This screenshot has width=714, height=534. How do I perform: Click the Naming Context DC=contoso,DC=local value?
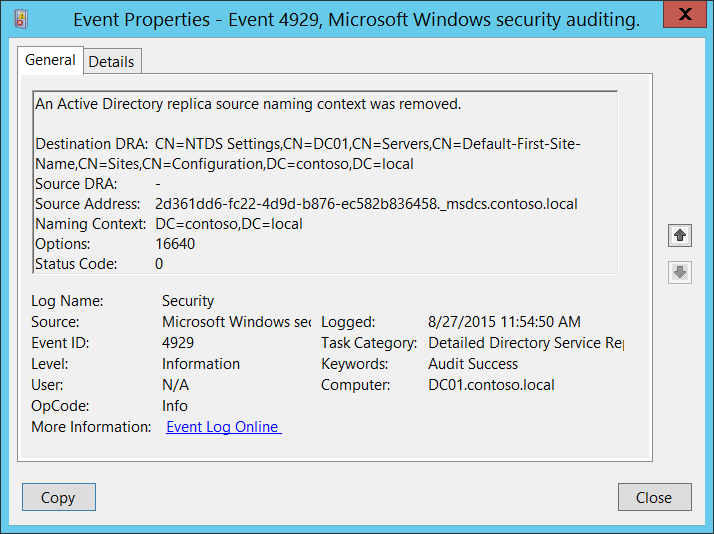click(x=229, y=224)
